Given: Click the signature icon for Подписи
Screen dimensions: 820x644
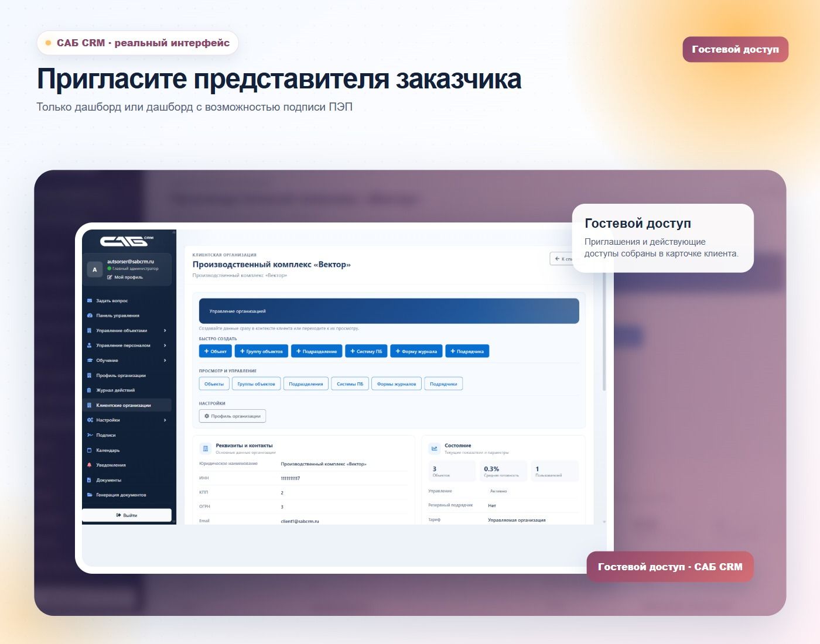Looking at the screenshot, I should (90, 435).
